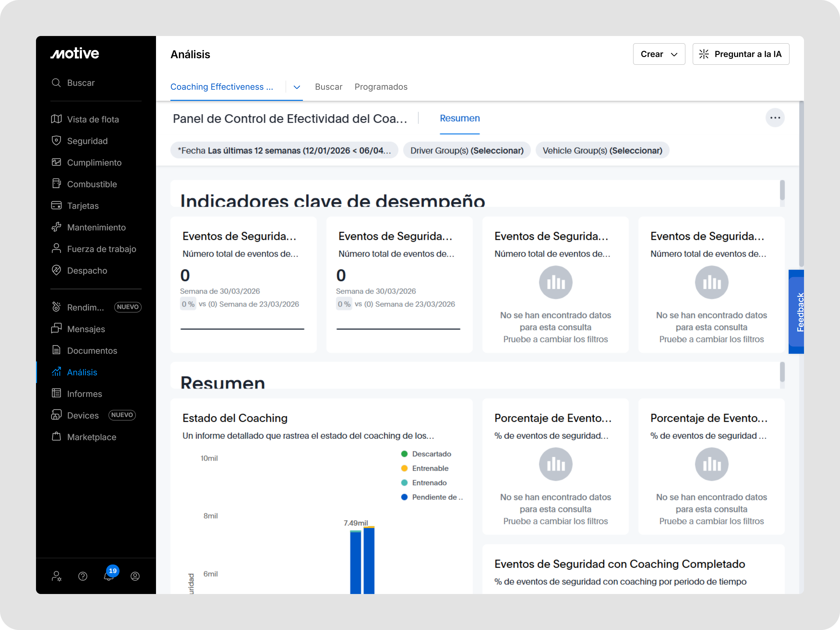Click Preguntar a la IA button
Viewport: 840px width, 630px height.
pyautogui.click(x=740, y=54)
